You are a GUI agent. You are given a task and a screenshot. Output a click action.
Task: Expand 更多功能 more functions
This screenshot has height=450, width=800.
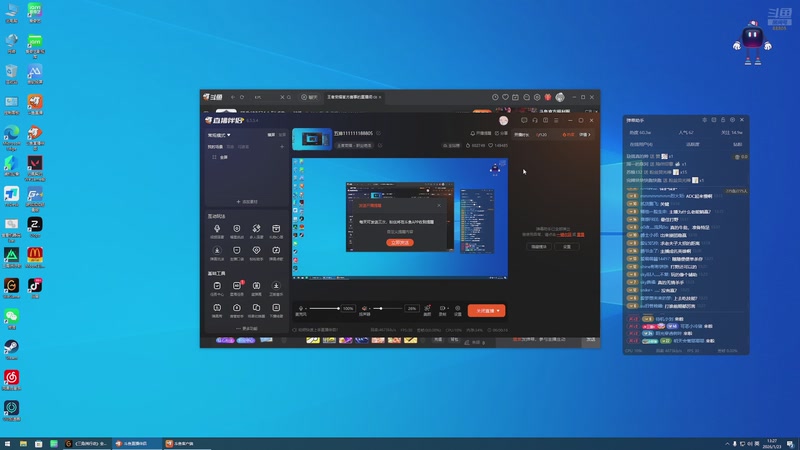(x=247, y=329)
